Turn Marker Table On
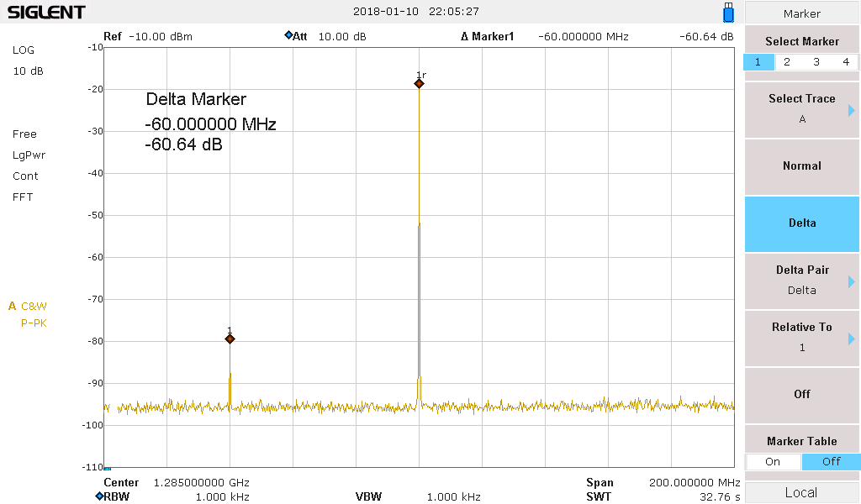The image size is (861, 504). coord(773,461)
